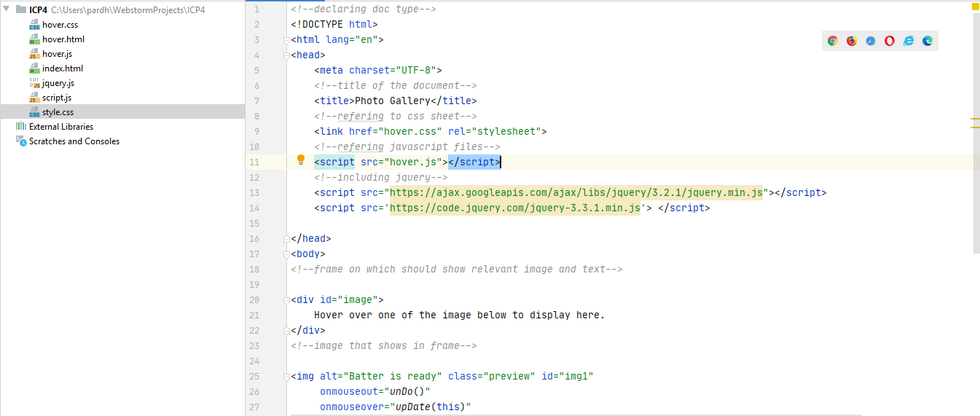Click the "Batter is ready" alt text

(x=393, y=376)
